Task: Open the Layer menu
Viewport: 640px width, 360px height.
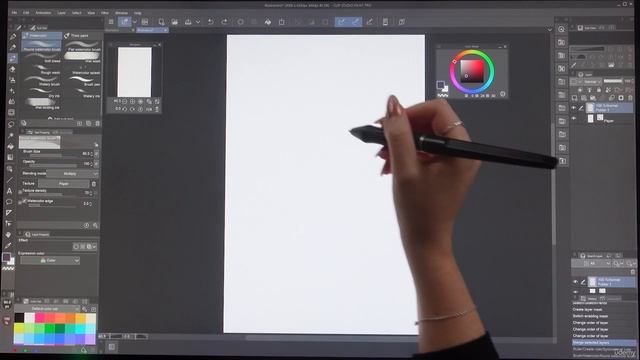Action: pyautogui.click(x=61, y=13)
